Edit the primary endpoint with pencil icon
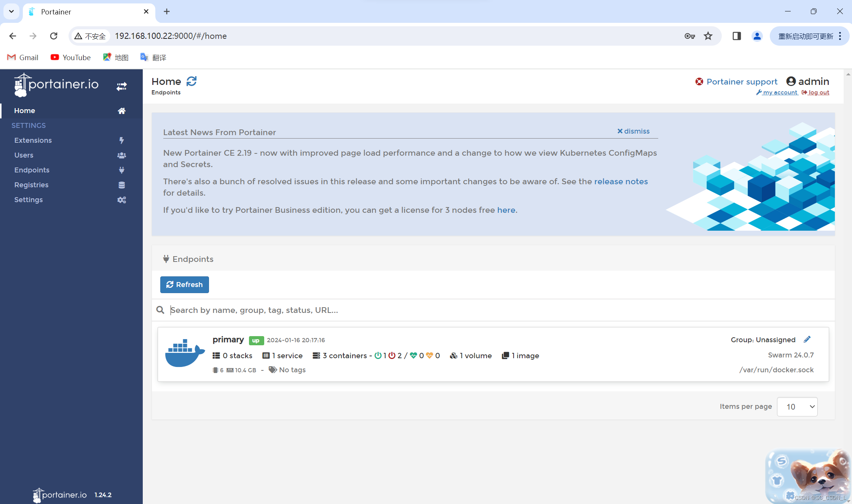The image size is (852, 504). pos(807,339)
